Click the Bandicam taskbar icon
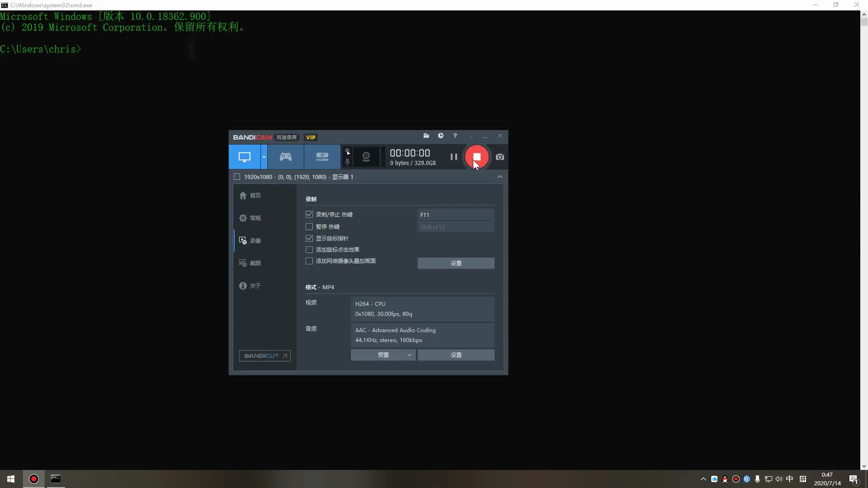Screen dimensions: 868x488 click(33, 479)
